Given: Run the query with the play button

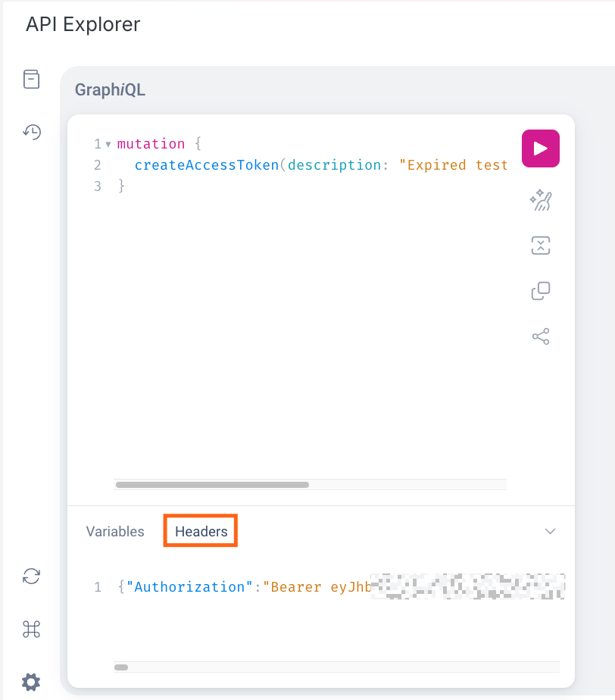Looking at the screenshot, I should (540, 148).
